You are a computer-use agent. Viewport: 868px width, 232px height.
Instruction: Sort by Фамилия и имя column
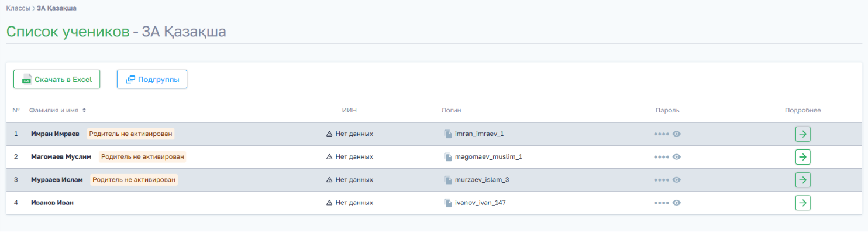(57, 110)
